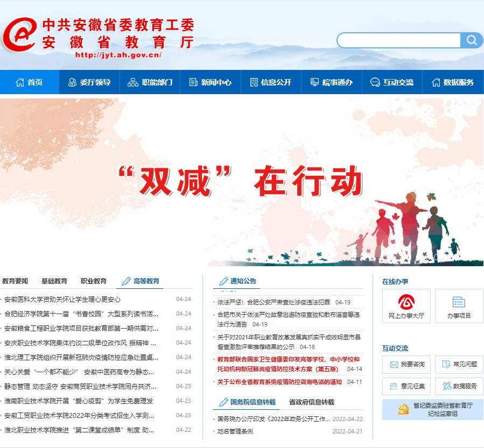
Task: Open notice 合肥市关于依法严处故意逃避防疫查验
Action: point(289,319)
